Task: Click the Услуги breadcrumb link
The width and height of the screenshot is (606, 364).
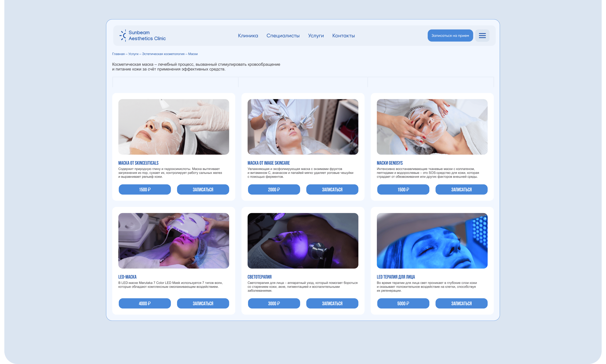Action: click(x=133, y=54)
